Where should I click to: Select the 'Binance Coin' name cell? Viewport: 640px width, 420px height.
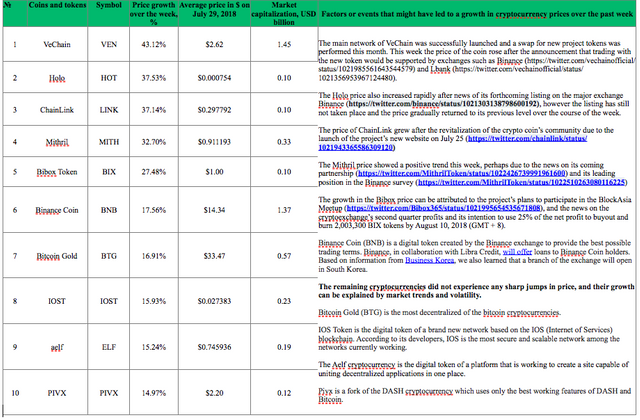pos(57,210)
